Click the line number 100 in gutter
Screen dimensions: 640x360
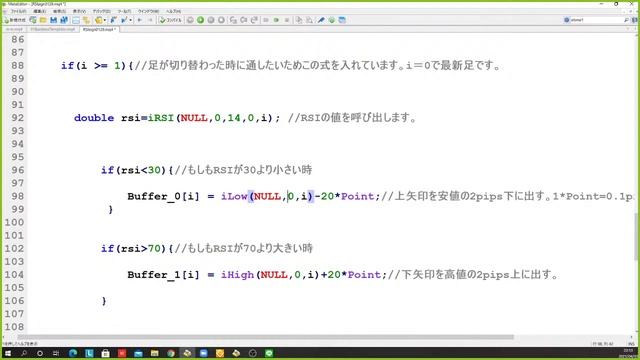(x=14, y=222)
